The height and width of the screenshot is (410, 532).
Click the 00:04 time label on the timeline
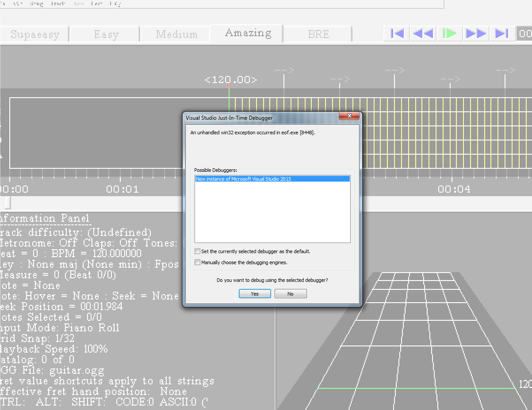pos(454,190)
